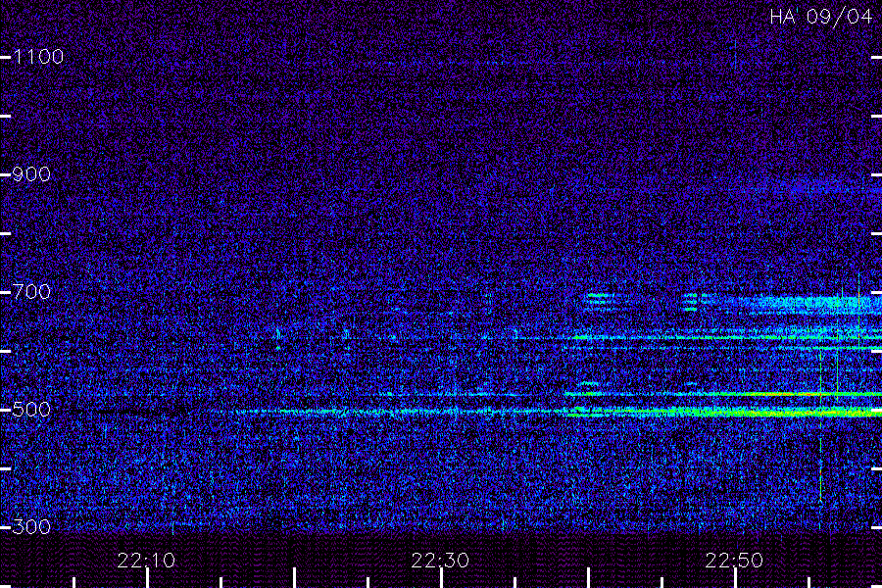Screen dimensions: 882x588
Task: Click the 1100 frequency axis label
Action: 38,57
